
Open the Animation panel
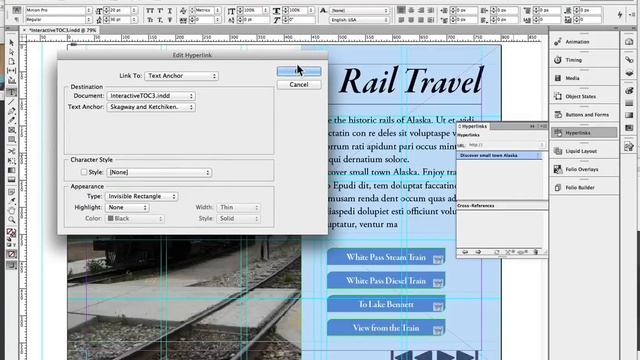coord(583,42)
